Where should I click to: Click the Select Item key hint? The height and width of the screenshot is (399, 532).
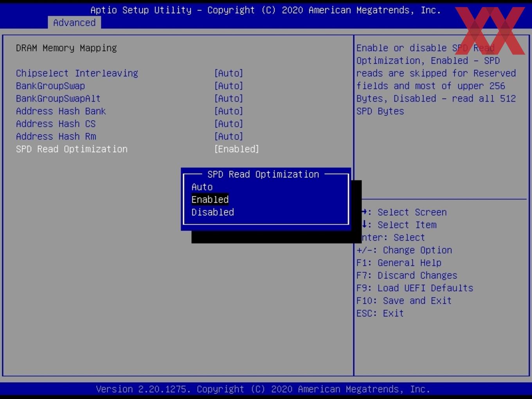tap(399, 225)
